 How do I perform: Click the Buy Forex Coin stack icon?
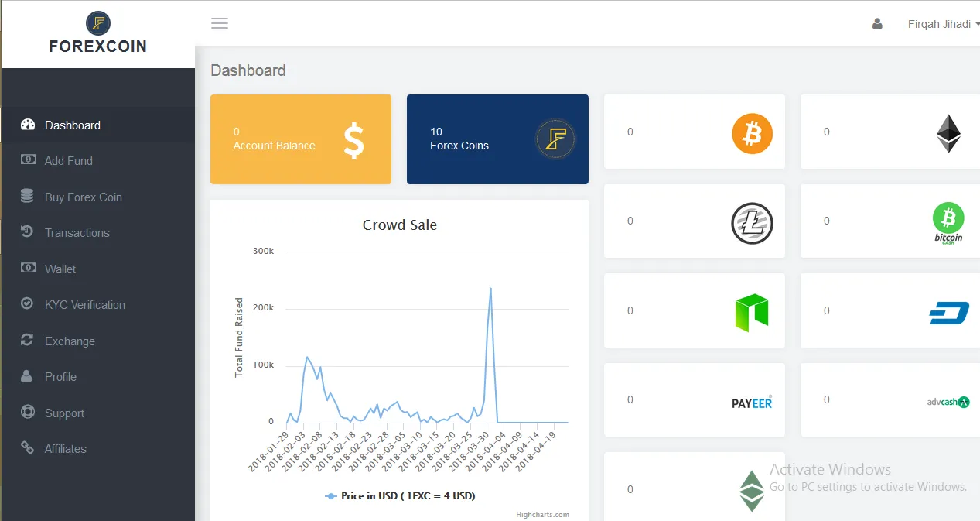point(27,196)
